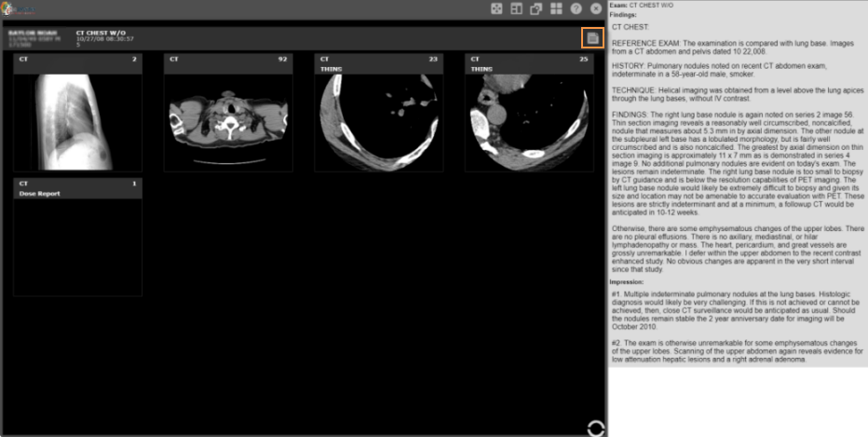Toggle the orange-highlighted report icon

pos(591,38)
